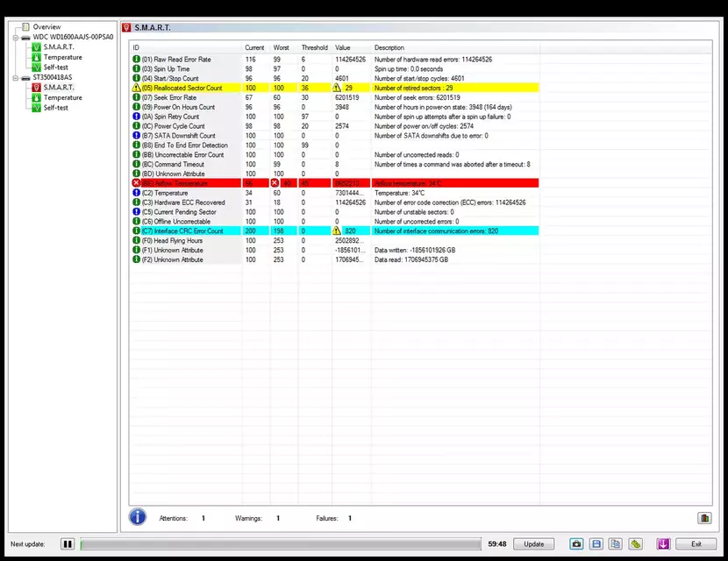Viewport: 728px width, 561px height.
Task: Pause the automatic update timer
Action: (x=68, y=543)
